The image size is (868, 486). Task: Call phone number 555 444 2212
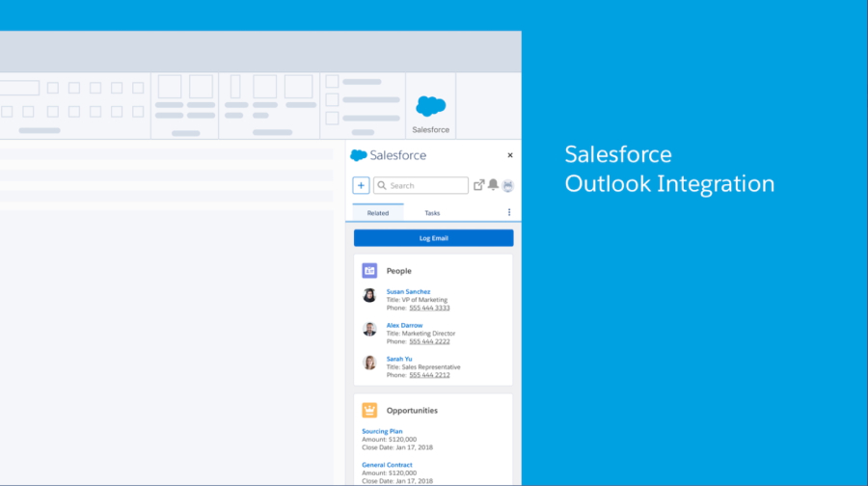pyautogui.click(x=429, y=375)
